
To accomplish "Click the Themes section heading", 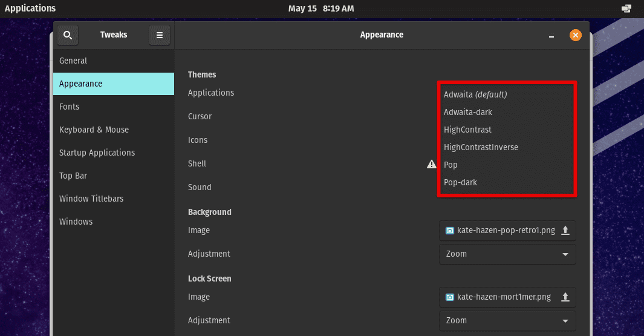I will [x=201, y=74].
